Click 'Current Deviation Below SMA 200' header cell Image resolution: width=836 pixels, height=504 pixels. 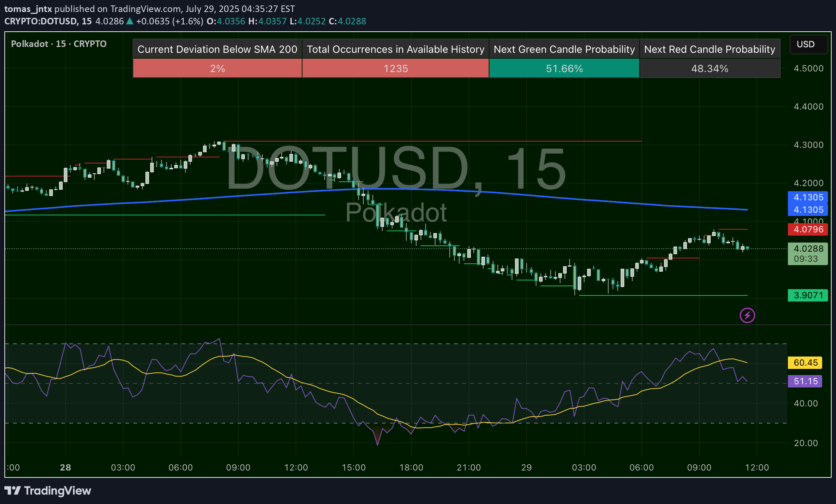pyautogui.click(x=217, y=49)
